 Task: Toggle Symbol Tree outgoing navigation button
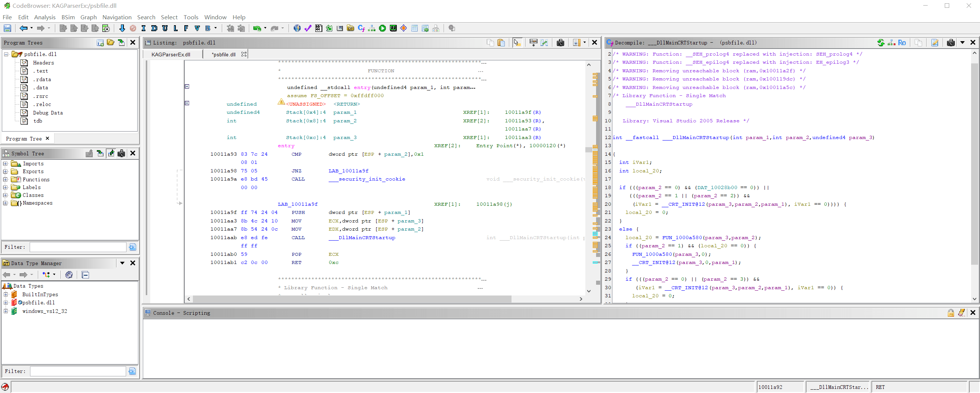click(x=111, y=153)
